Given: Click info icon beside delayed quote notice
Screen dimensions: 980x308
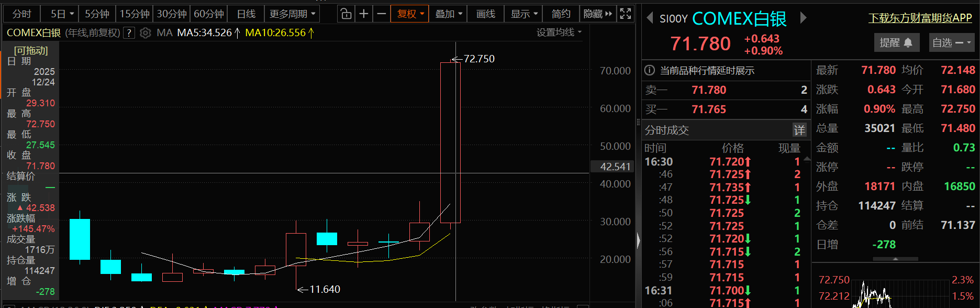Looking at the screenshot, I should tap(650, 70).
